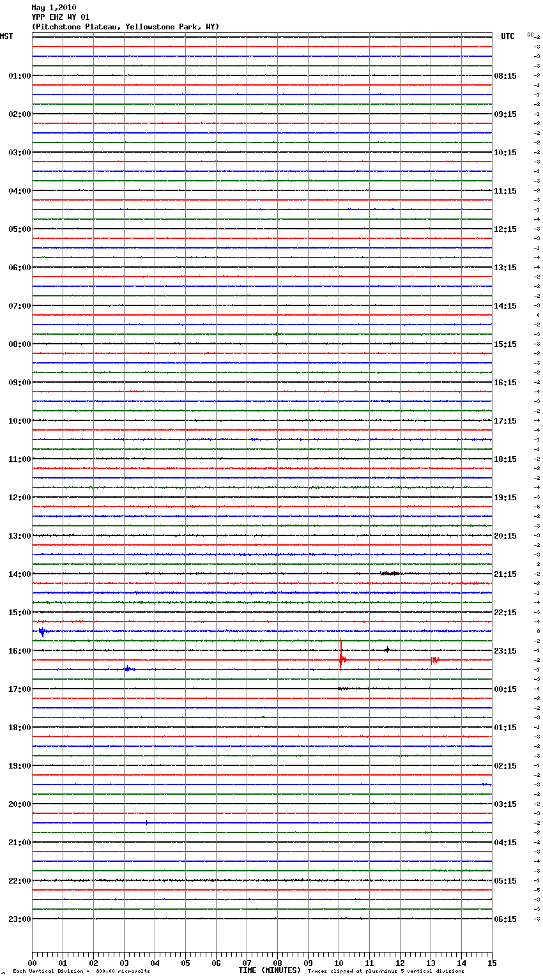The image size is (543, 980).
Task: Click the blue spike just below the 15:00 label
Action: coord(42,632)
